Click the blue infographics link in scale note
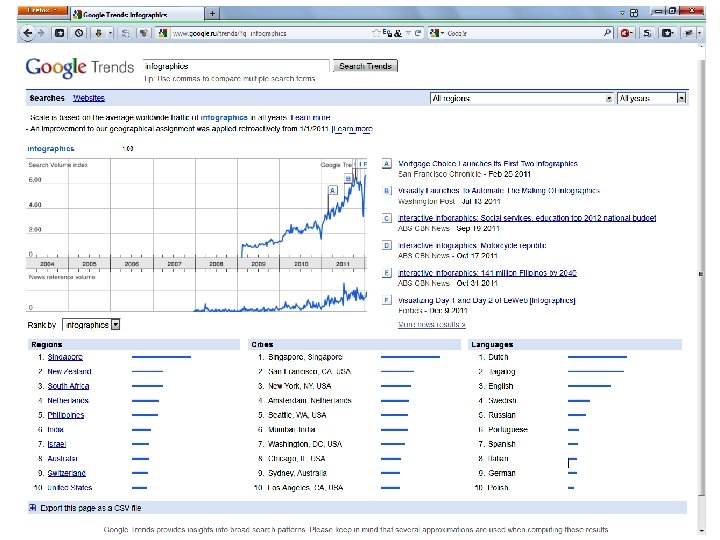Image resolution: width=720 pixels, height=540 pixels. pyautogui.click(x=224, y=118)
